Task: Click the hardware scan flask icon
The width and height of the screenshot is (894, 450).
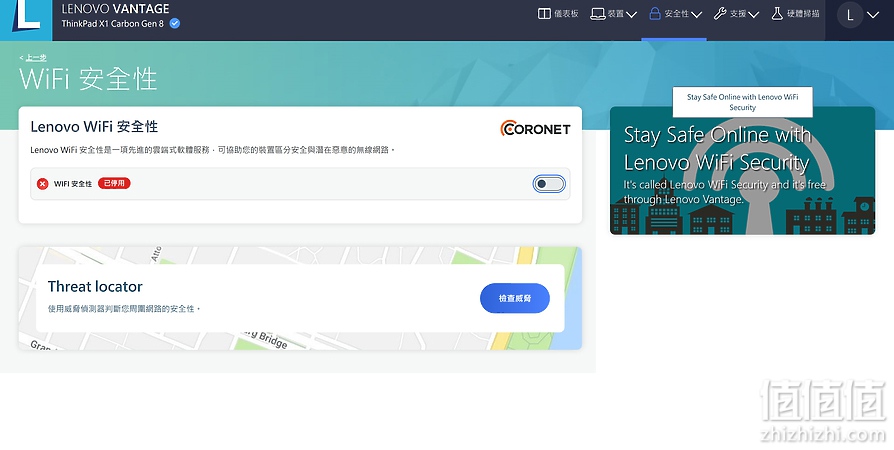Action: click(777, 14)
